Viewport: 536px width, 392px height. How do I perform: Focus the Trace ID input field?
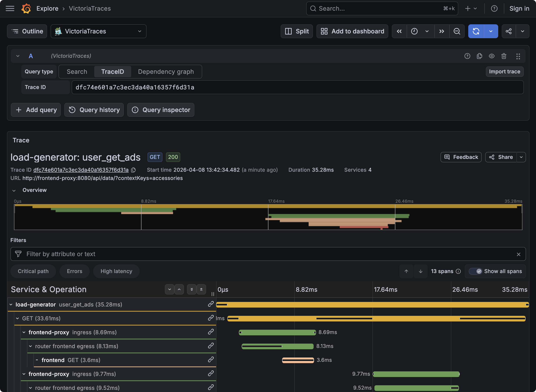pos(298,87)
